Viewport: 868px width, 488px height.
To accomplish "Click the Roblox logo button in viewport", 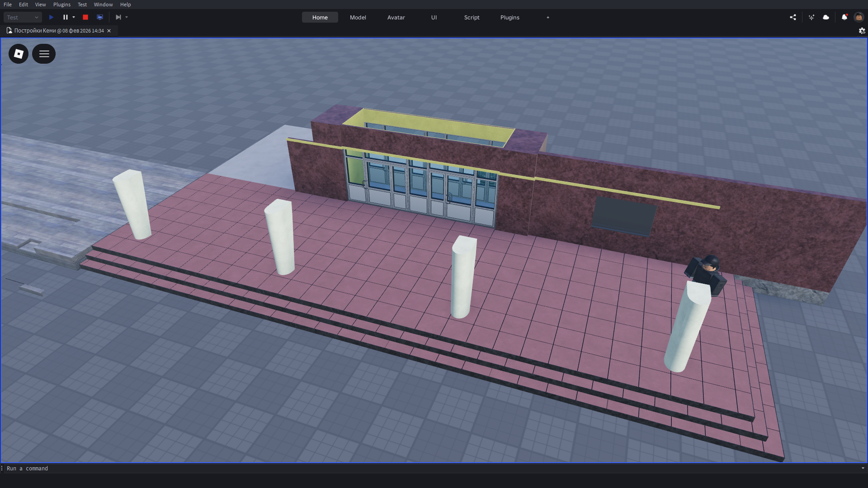I will (19, 54).
